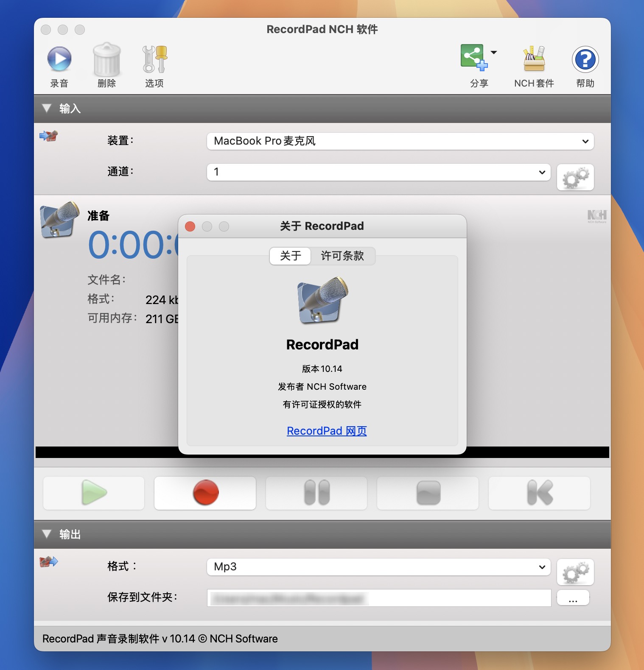
Task: Click the 分享 share icon
Action: coord(474,57)
